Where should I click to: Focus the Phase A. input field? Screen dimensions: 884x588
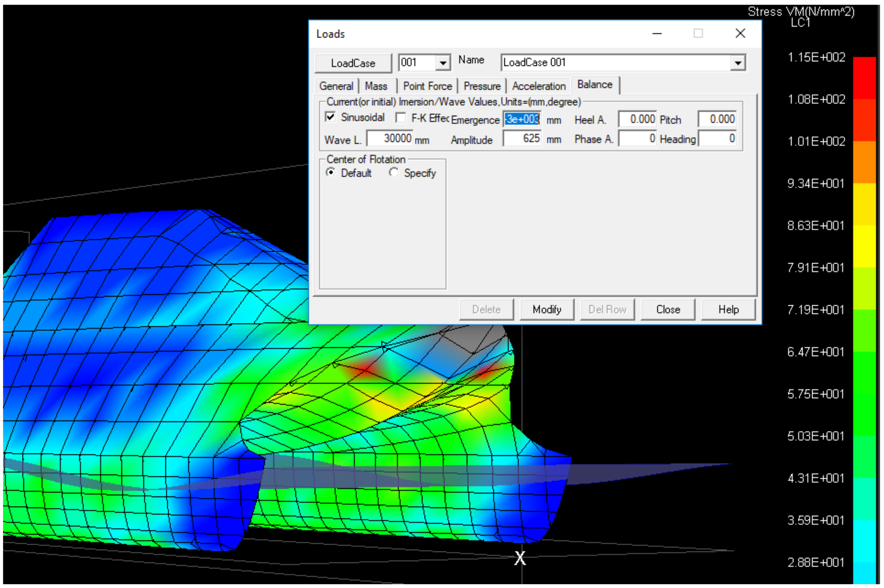pyautogui.click(x=637, y=138)
